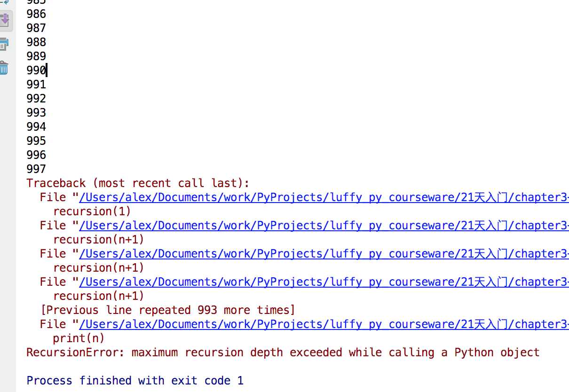Click the 'Previous line repeated 993' message

click(168, 310)
